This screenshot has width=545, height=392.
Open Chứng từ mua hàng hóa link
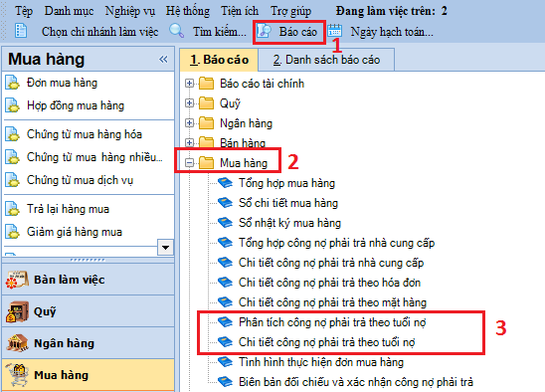click(x=85, y=134)
